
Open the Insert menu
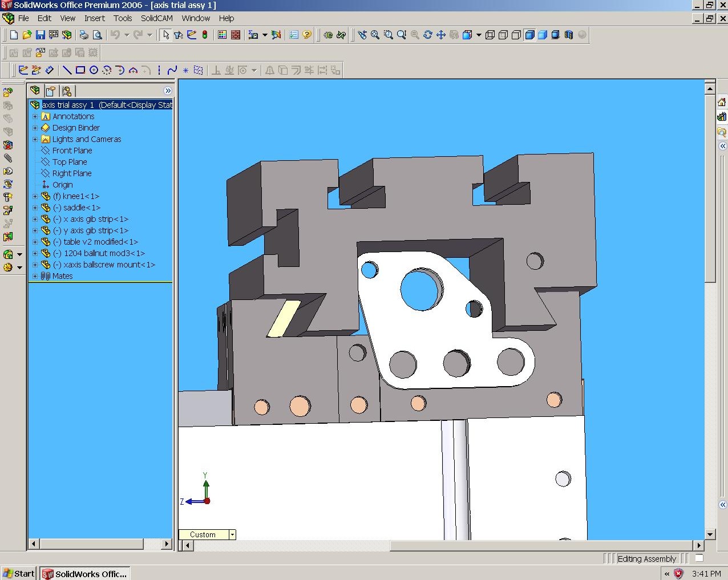(94, 18)
